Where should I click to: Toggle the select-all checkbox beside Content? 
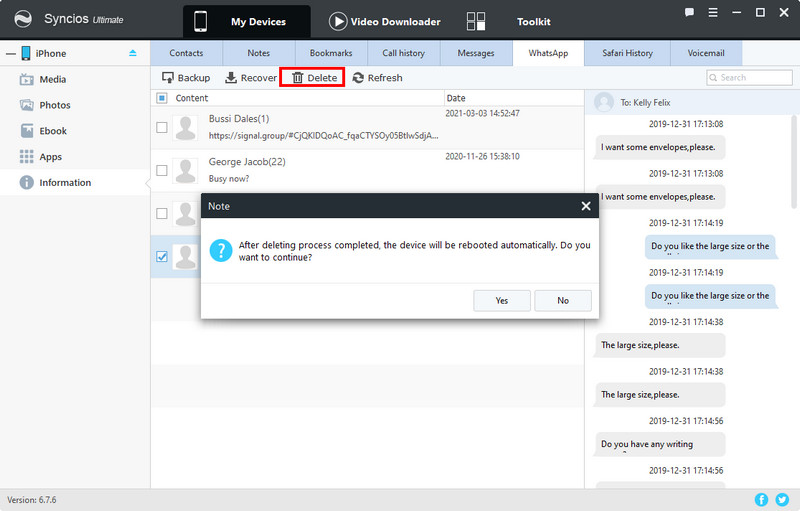[x=162, y=98]
